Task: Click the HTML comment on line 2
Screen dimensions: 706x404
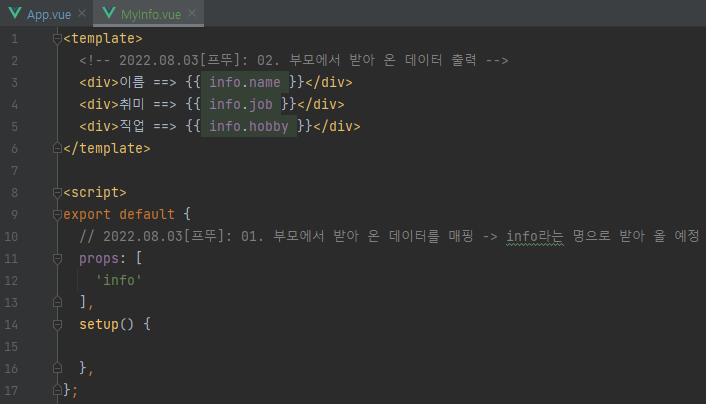Action: pos(294,60)
